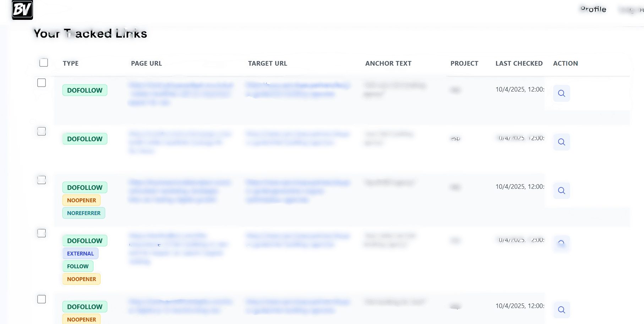Click the TYPE column header

click(x=71, y=64)
